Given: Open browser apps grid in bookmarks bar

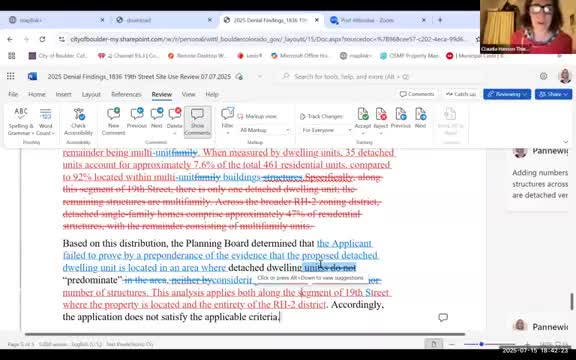Looking at the screenshot, I should coord(12,56).
